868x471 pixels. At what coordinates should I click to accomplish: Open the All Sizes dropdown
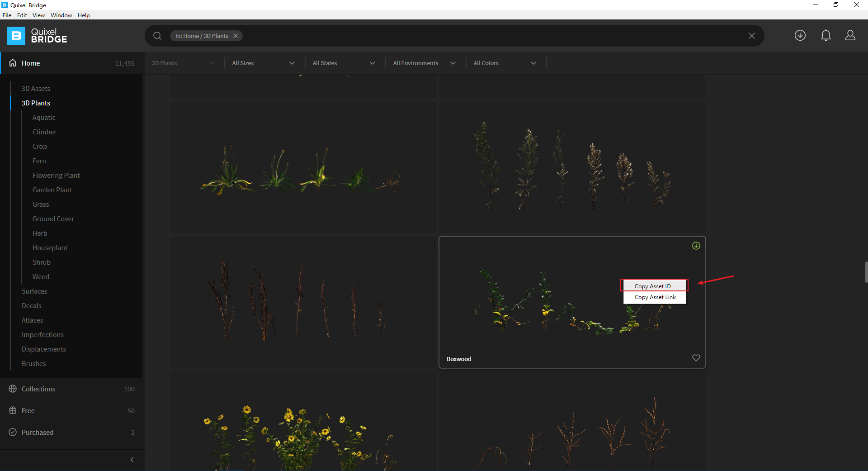point(263,63)
